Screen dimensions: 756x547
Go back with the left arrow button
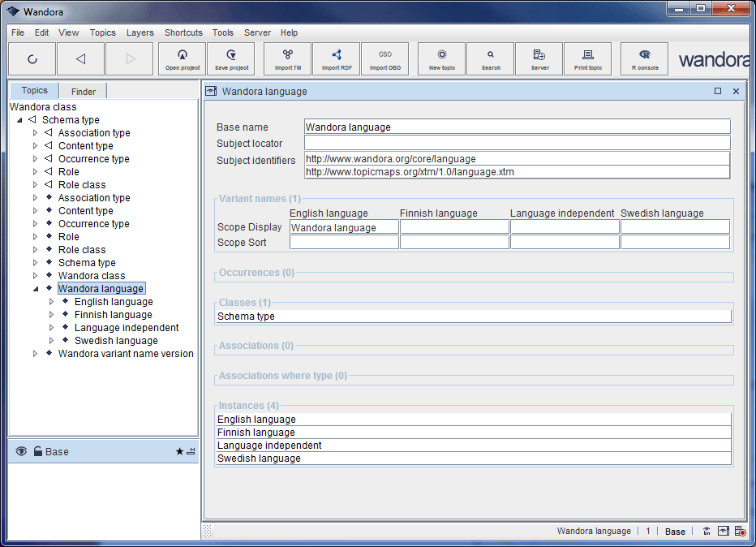pyautogui.click(x=80, y=58)
